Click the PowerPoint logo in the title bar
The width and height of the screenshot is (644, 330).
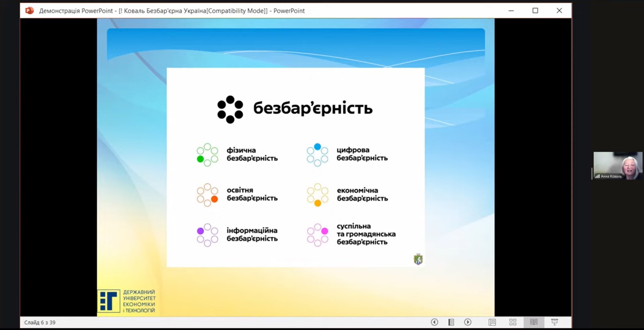point(30,11)
